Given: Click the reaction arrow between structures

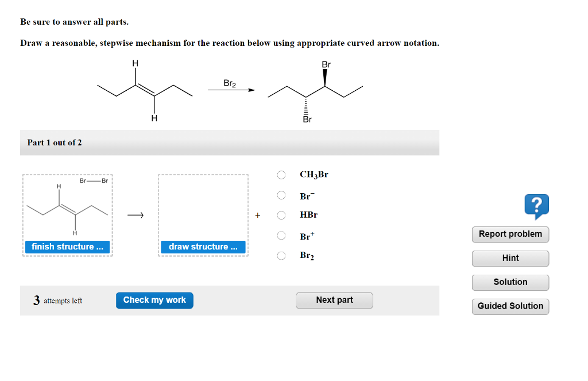Looking at the screenshot, I should (x=136, y=215).
